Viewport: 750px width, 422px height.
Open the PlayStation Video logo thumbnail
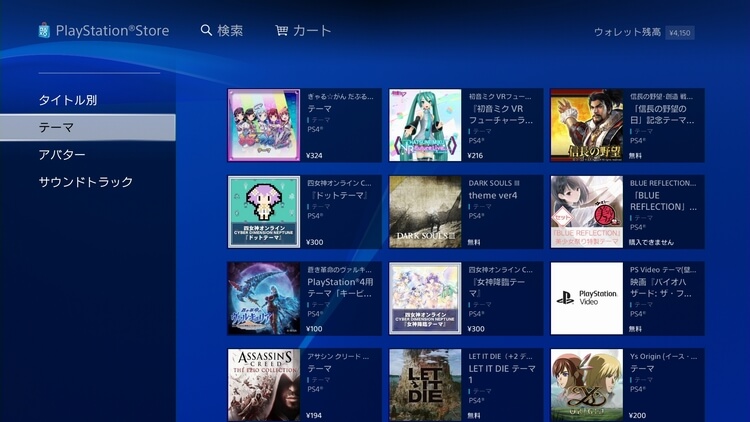587,299
